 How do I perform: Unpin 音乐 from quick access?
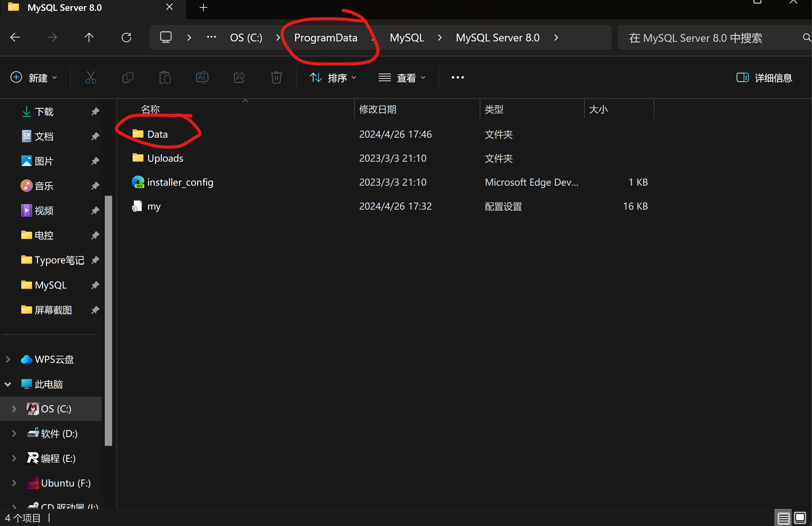click(x=95, y=186)
